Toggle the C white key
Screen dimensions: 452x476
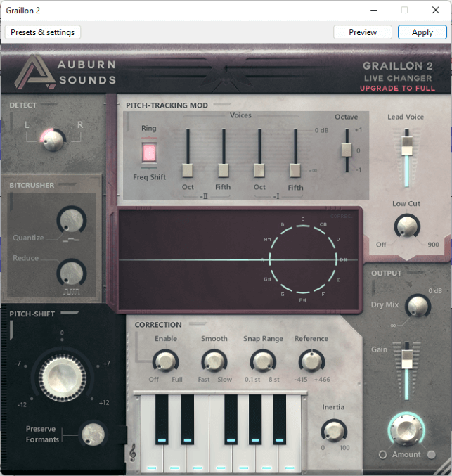pyautogui.click(x=151, y=458)
